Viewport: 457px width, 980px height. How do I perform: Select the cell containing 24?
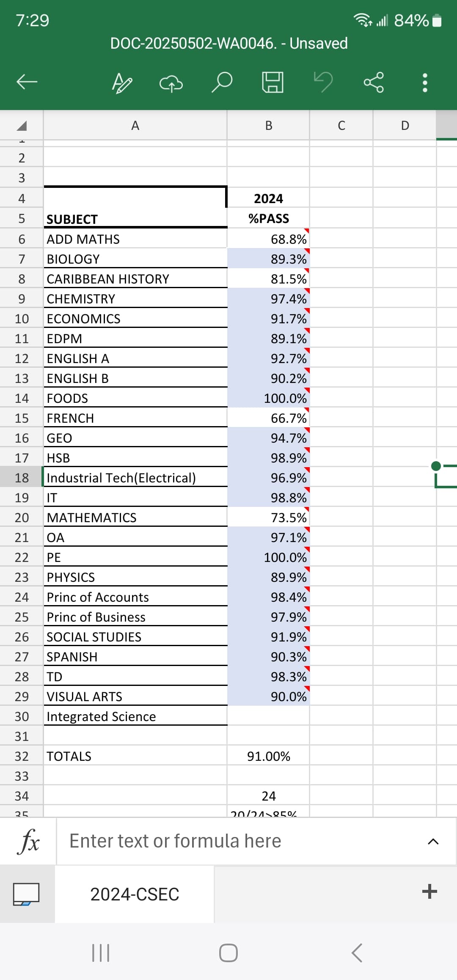pyautogui.click(x=268, y=796)
